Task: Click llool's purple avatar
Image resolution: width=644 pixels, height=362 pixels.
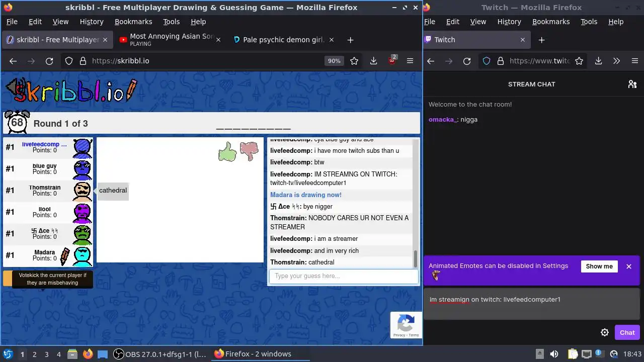Action: coord(83,213)
